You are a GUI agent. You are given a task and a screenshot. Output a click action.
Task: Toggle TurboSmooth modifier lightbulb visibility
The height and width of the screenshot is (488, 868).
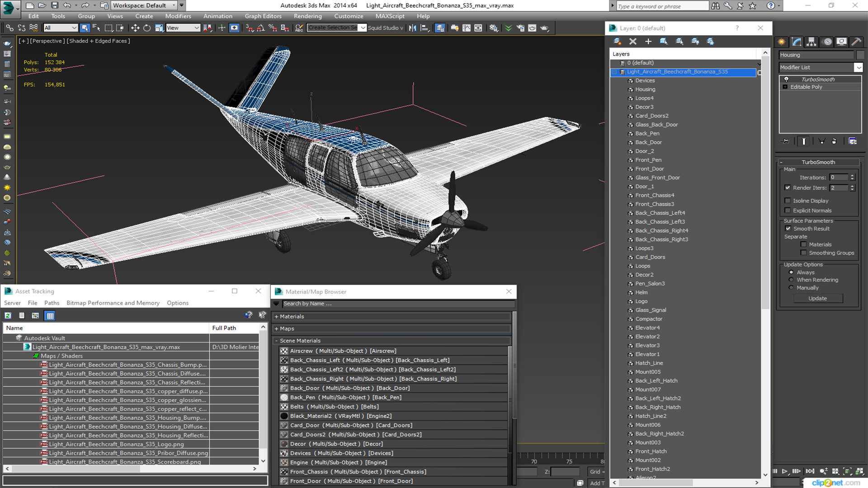[786, 79]
